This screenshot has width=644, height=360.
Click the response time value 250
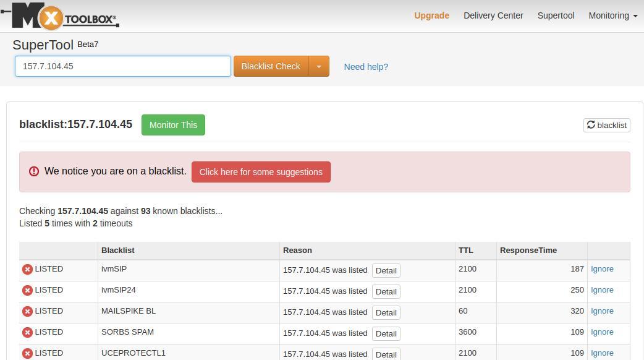(x=577, y=289)
